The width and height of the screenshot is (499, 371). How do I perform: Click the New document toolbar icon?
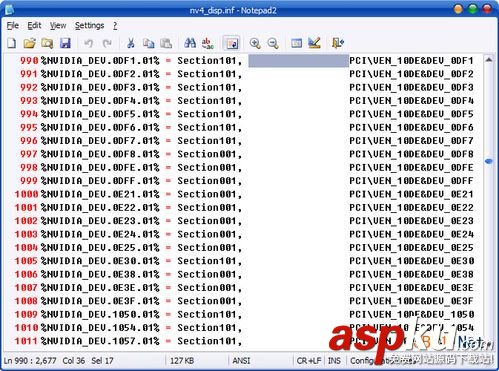point(12,43)
